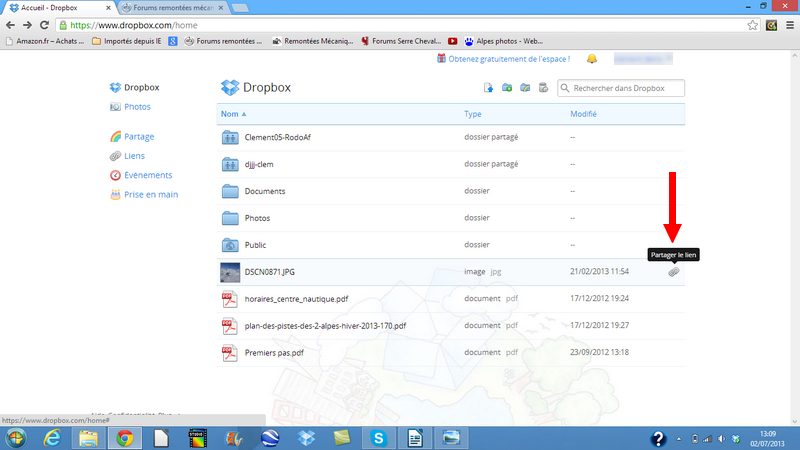Reload the page with the refresh icon
Viewport: 800px width, 450px height.
coord(44,25)
